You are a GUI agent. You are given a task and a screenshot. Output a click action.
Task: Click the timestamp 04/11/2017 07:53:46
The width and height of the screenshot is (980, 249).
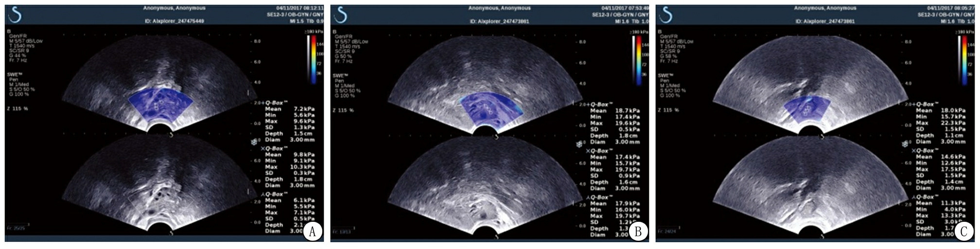[x=625, y=8]
